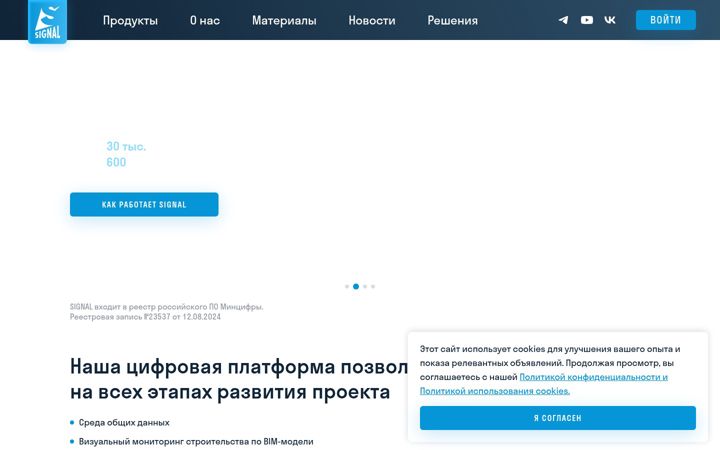Screen dimensions: 720x450
Task: Go to Материалы in navigation
Action: click(284, 21)
